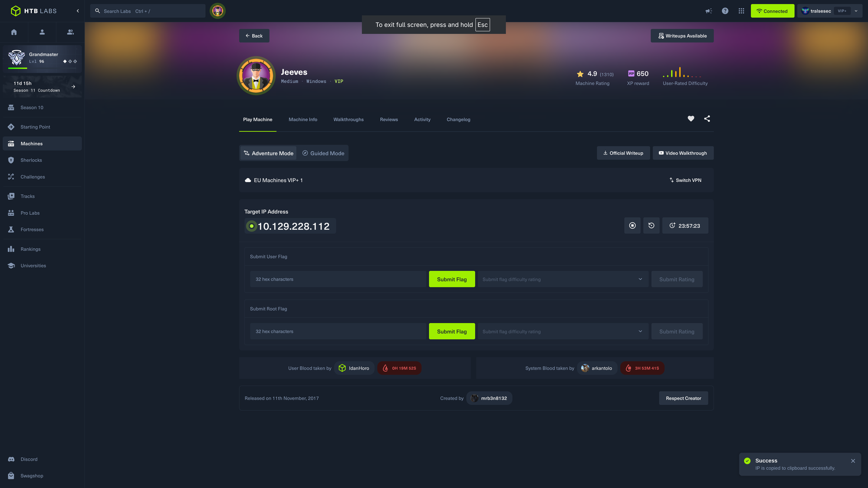Favorite the machine with heart icon
This screenshot has height=488, width=868.
pyautogui.click(x=691, y=118)
